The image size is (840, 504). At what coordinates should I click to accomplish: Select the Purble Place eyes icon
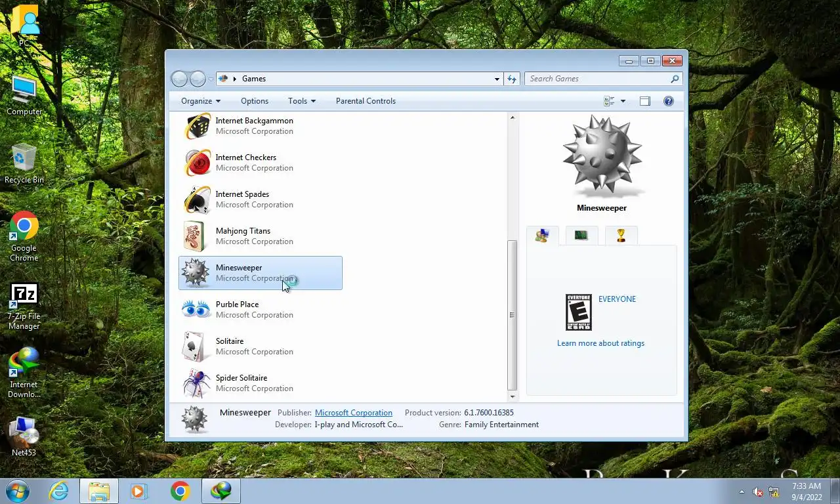pyautogui.click(x=196, y=309)
